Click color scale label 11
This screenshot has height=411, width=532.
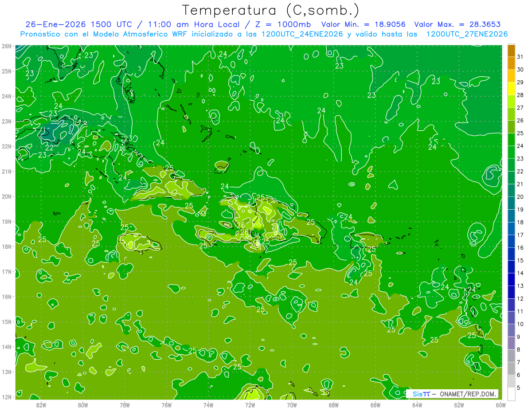pyautogui.click(x=520, y=311)
